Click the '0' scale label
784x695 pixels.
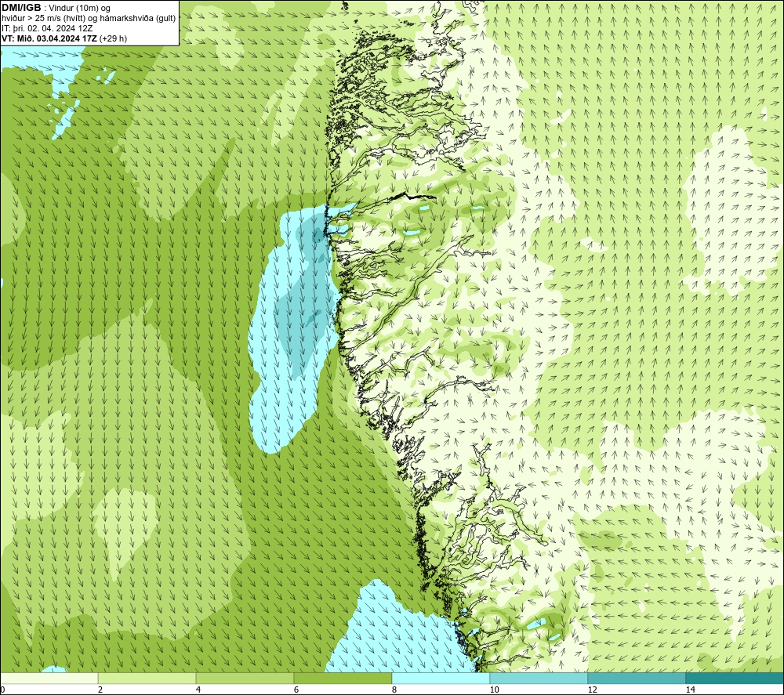point(3,690)
